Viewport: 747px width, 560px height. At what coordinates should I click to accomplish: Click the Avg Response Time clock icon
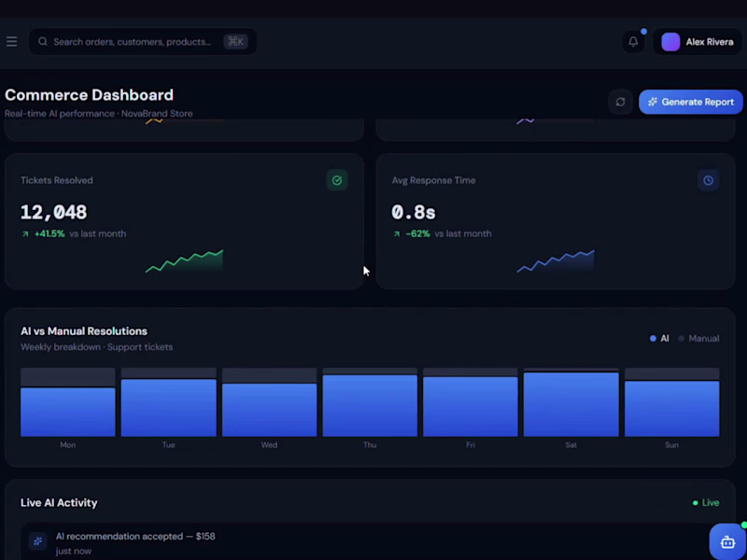708,180
